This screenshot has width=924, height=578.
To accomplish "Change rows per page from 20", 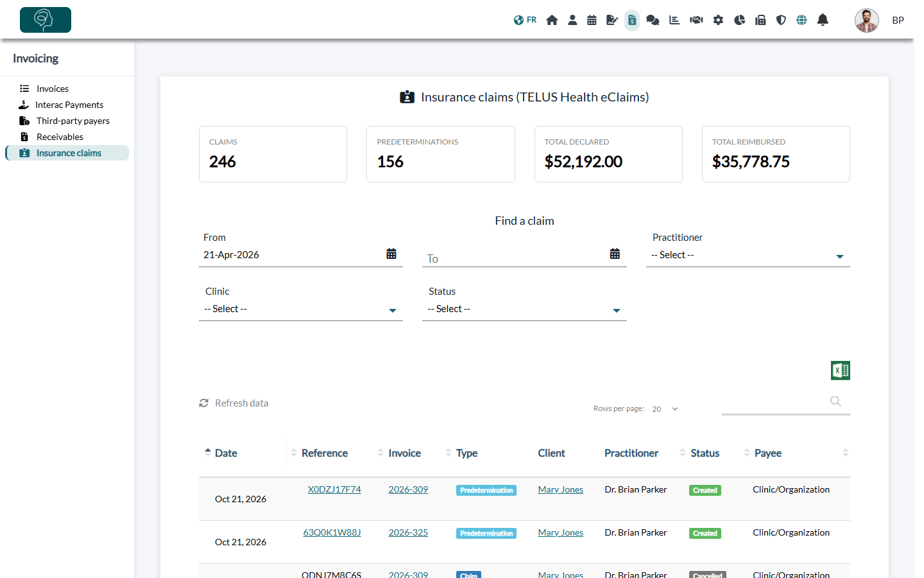I will pyautogui.click(x=665, y=409).
